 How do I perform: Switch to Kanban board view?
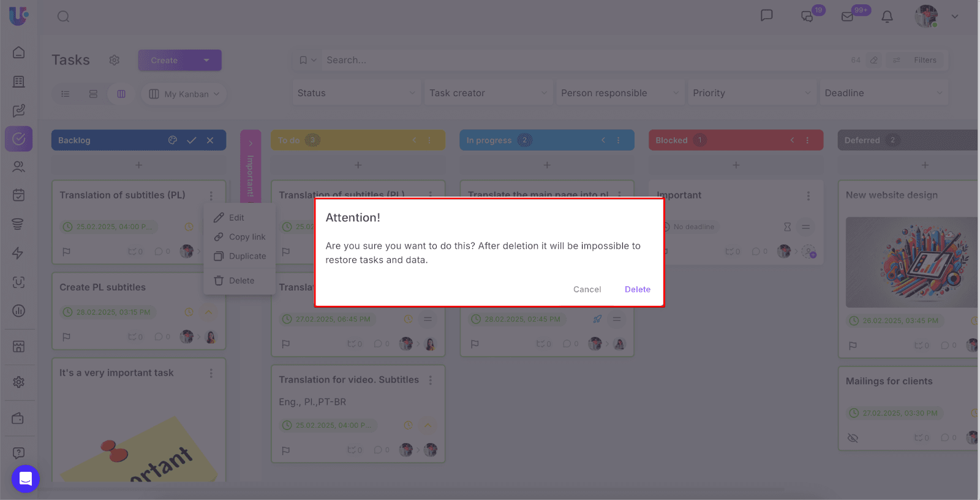click(121, 94)
